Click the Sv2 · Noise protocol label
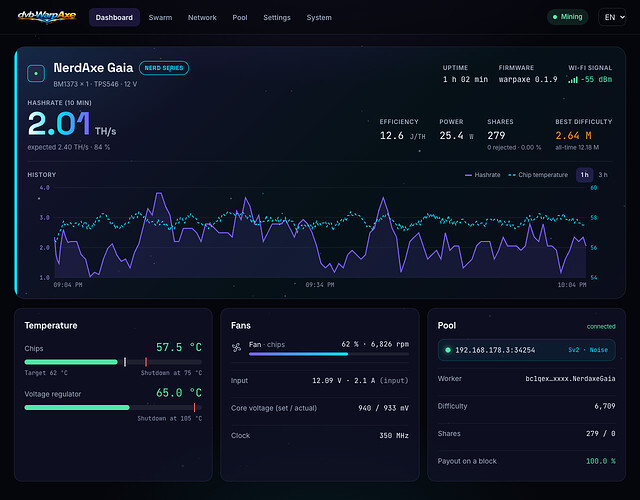This screenshot has height=500, width=640. (588, 350)
